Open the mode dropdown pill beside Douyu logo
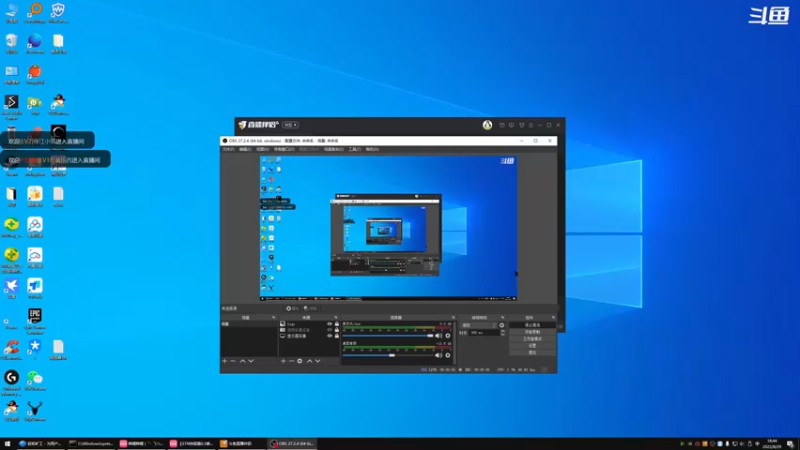Image resolution: width=800 pixels, height=450 pixels. coord(290,125)
